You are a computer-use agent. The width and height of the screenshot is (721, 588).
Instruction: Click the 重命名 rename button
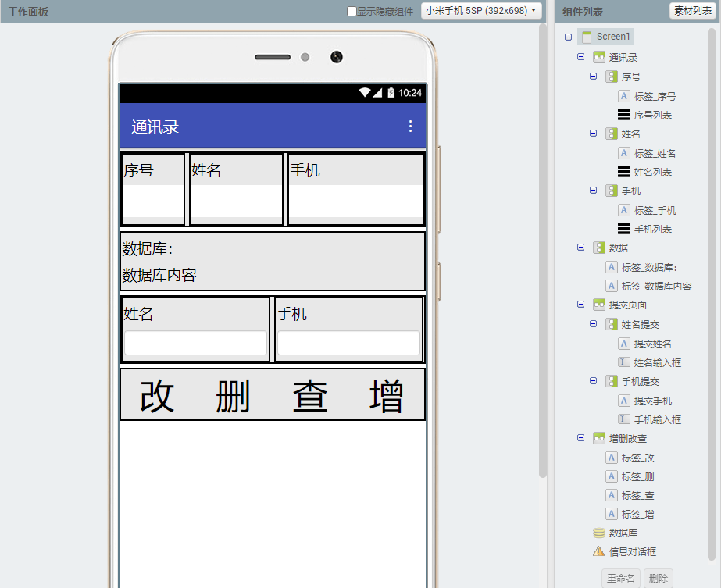click(620, 578)
